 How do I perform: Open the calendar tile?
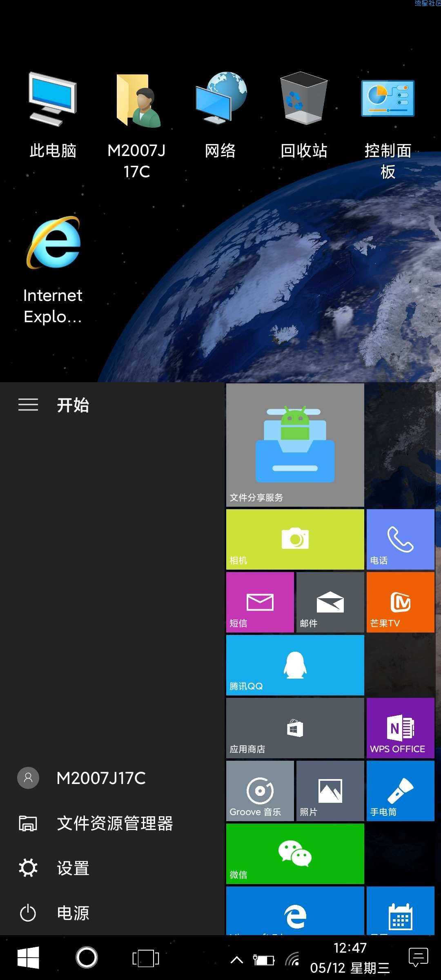pos(401,911)
